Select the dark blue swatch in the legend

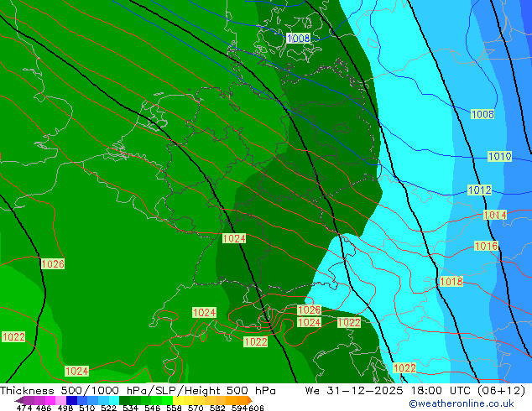[x=71, y=400]
